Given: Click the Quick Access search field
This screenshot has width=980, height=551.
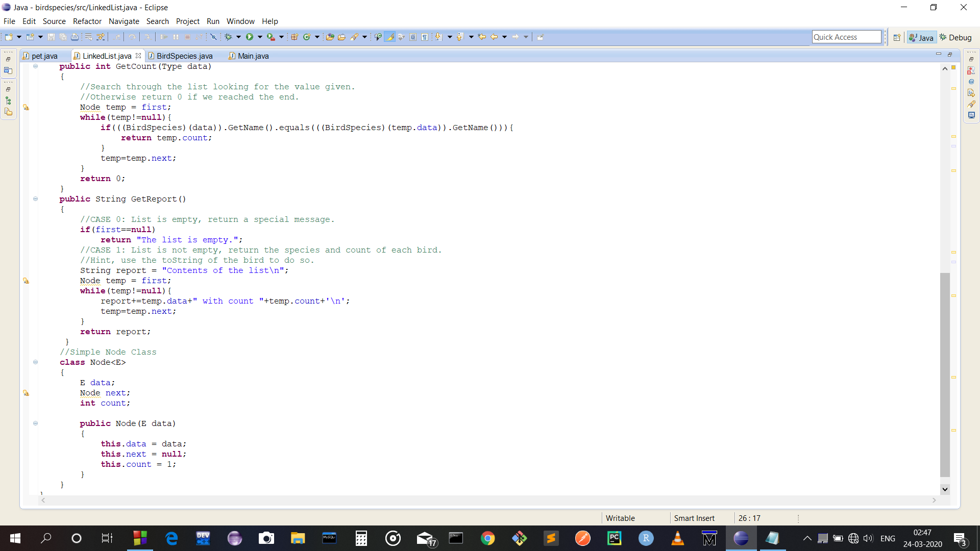Looking at the screenshot, I should point(846,37).
